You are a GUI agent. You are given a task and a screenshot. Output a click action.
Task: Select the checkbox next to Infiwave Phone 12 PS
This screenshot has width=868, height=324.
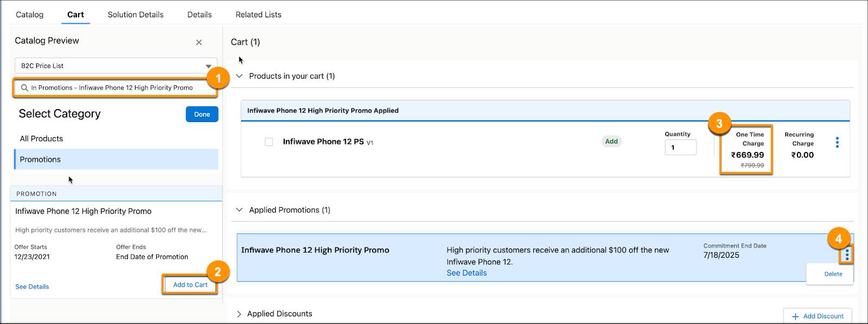point(269,141)
